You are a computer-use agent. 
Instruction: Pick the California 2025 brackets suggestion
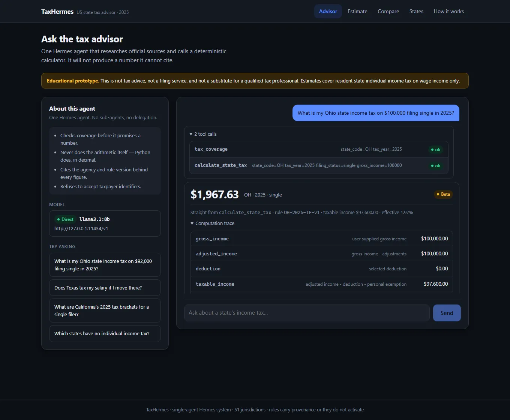pyautogui.click(x=105, y=310)
